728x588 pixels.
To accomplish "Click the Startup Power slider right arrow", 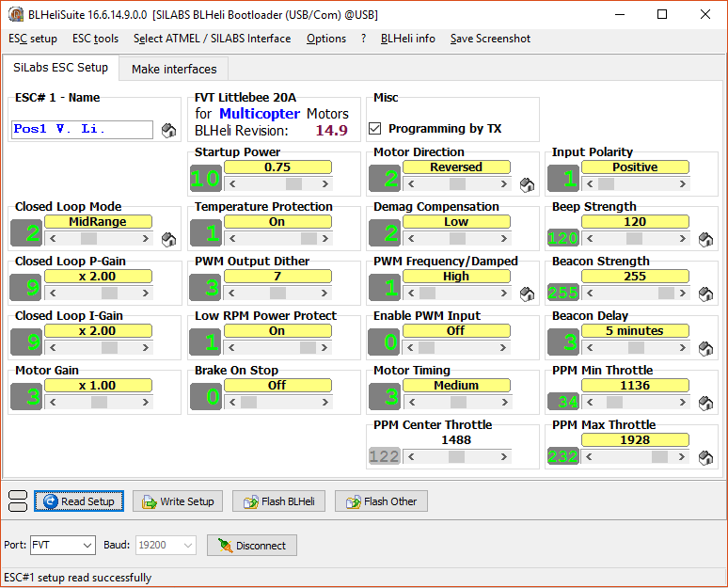I will (324, 184).
